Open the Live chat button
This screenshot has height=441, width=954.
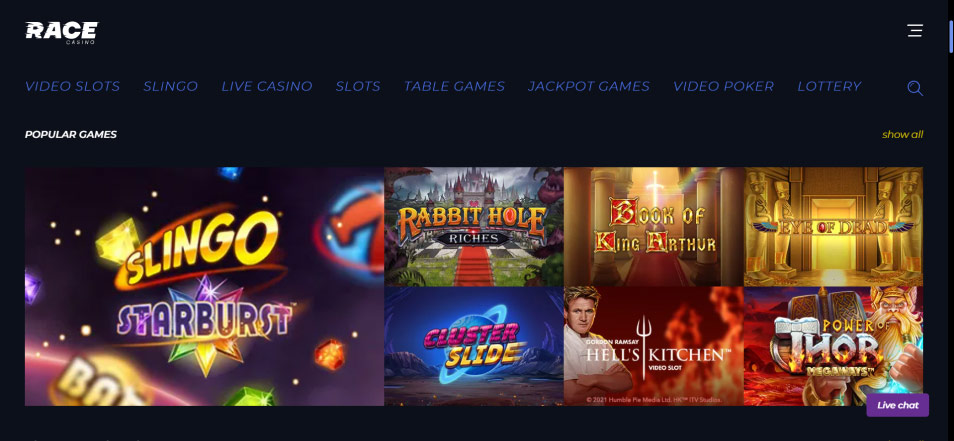coord(897,405)
